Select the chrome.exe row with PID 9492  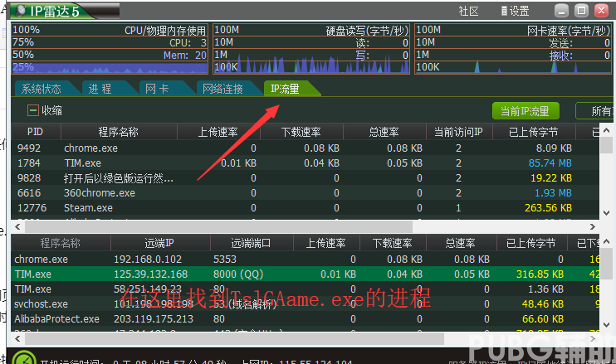(x=305, y=148)
